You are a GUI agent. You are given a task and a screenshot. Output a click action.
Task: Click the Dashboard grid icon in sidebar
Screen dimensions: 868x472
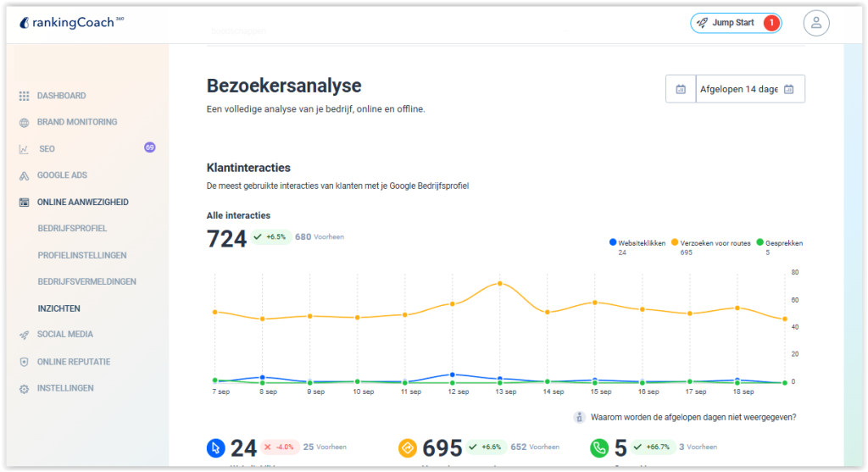click(24, 96)
